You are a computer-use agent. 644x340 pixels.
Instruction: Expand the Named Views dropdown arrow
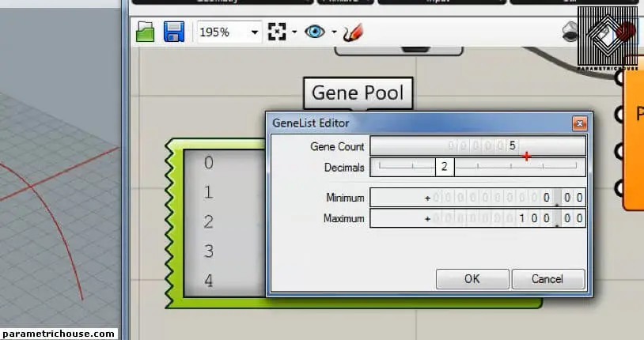[x=334, y=32]
